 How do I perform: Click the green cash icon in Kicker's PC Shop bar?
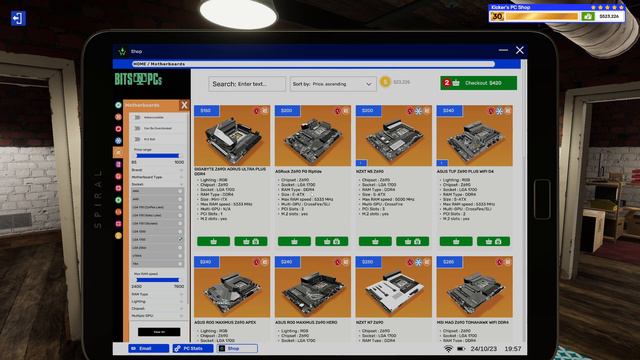[x=587, y=16]
